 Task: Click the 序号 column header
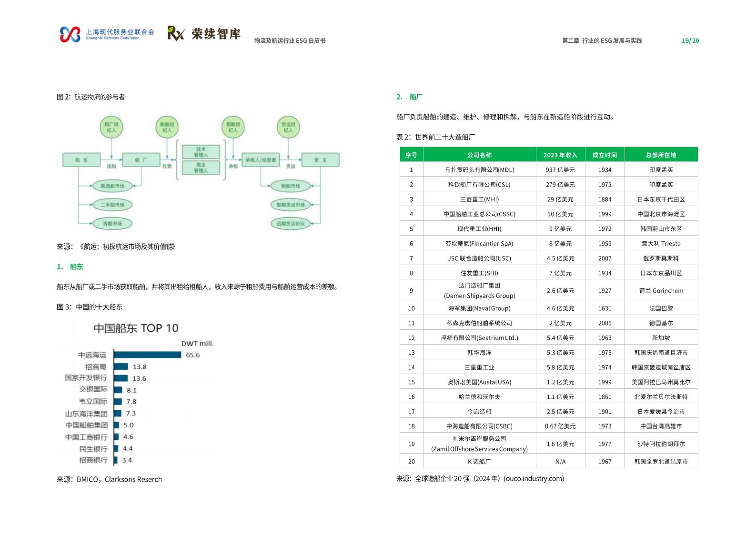(x=412, y=155)
